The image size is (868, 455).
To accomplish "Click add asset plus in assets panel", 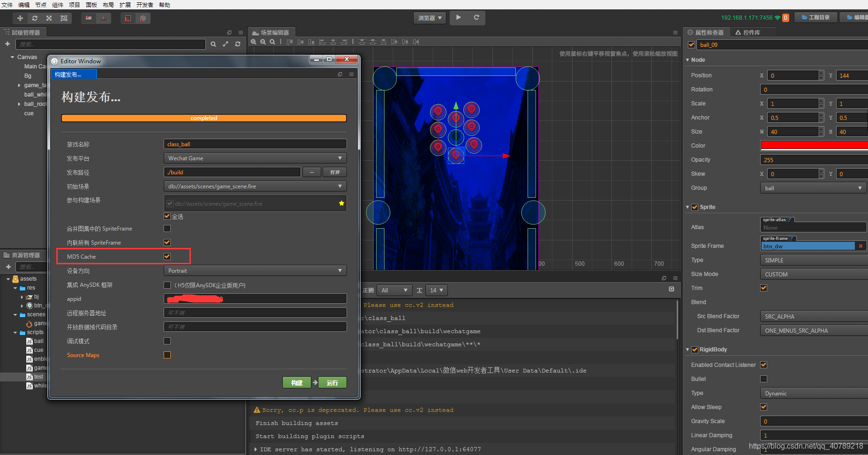I will click(x=8, y=267).
